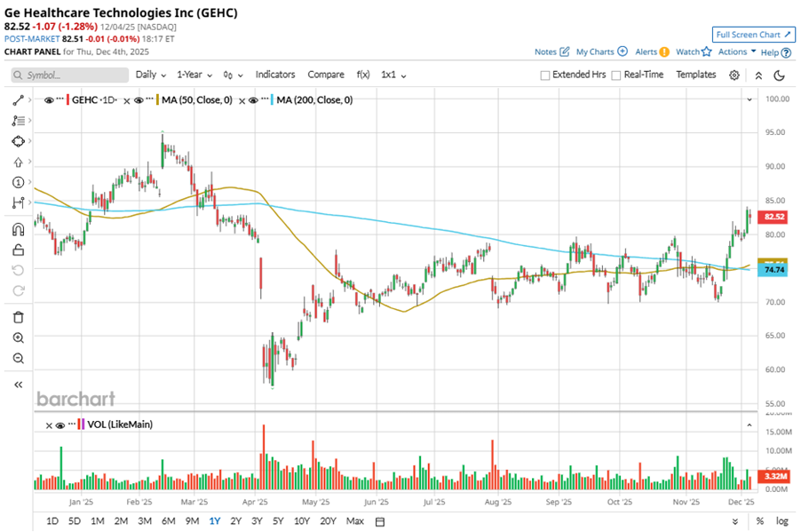This screenshot has width=801, height=532.
Task: Open the Compare option
Action: tap(326, 75)
